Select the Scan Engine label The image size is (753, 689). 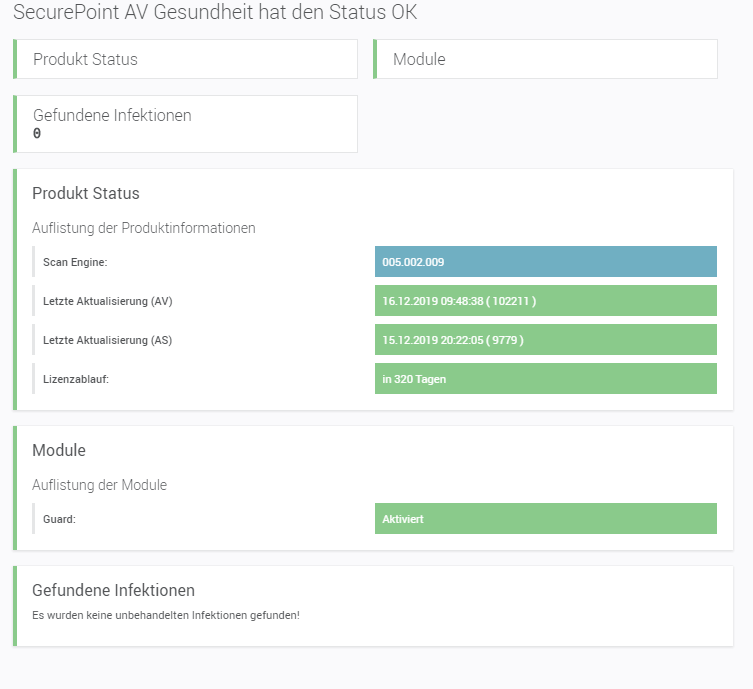tap(75, 262)
